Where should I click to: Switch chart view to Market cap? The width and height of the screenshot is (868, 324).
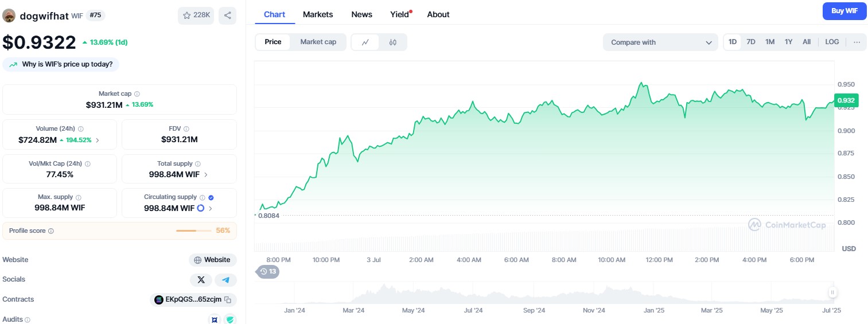[318, 42]
